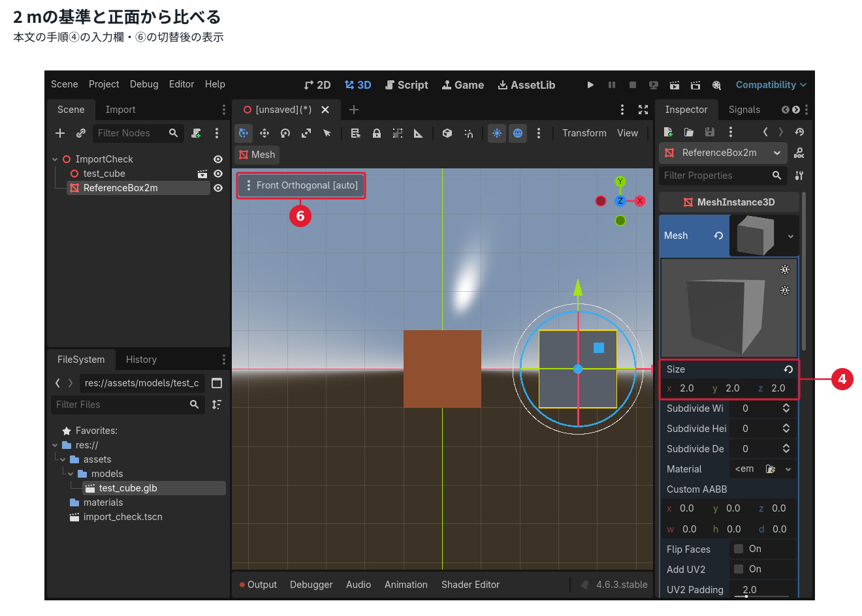
Task: Open the Mesh resource dropdown arrow
Action: pyautogui.click(x=791, y=236)
